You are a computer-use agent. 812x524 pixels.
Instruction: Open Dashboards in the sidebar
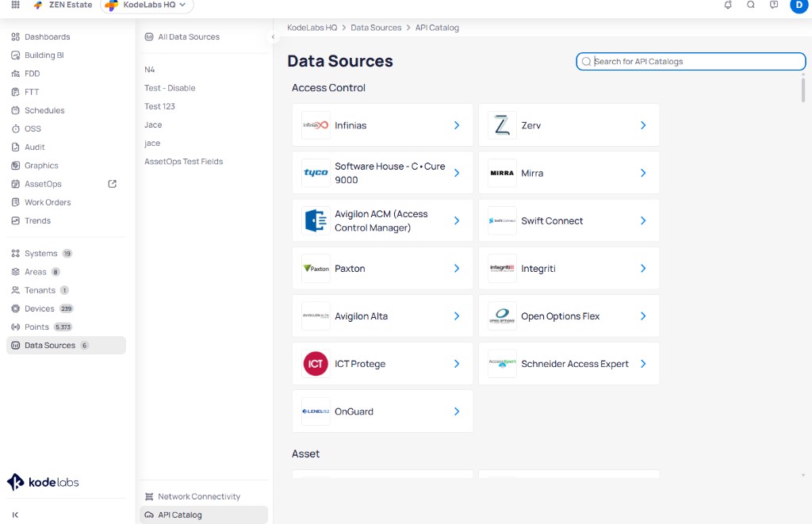[66, 36]
